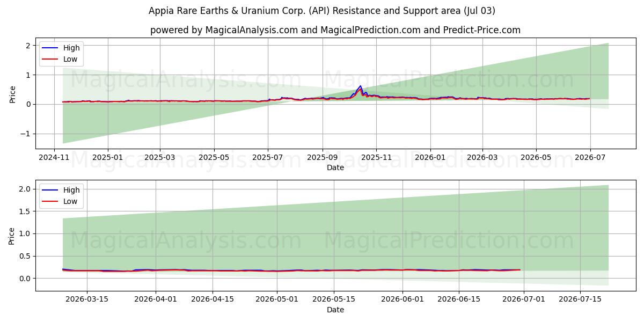
Task: Click the '2026-06-01' label in bottom chart
Action: tap(402, 301)
